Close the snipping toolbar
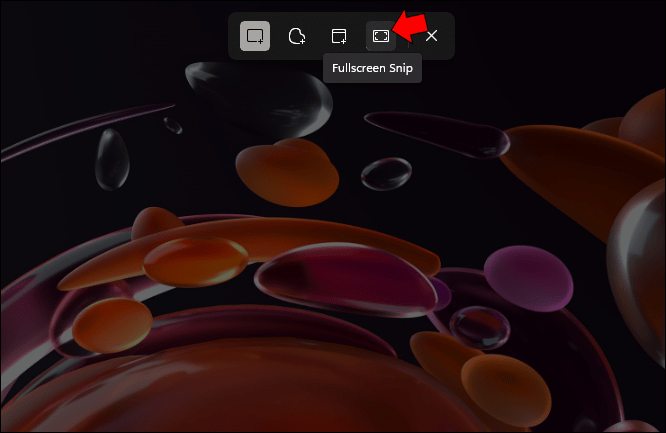The height and width of the screenshot is (433, 666). (432, 36)
